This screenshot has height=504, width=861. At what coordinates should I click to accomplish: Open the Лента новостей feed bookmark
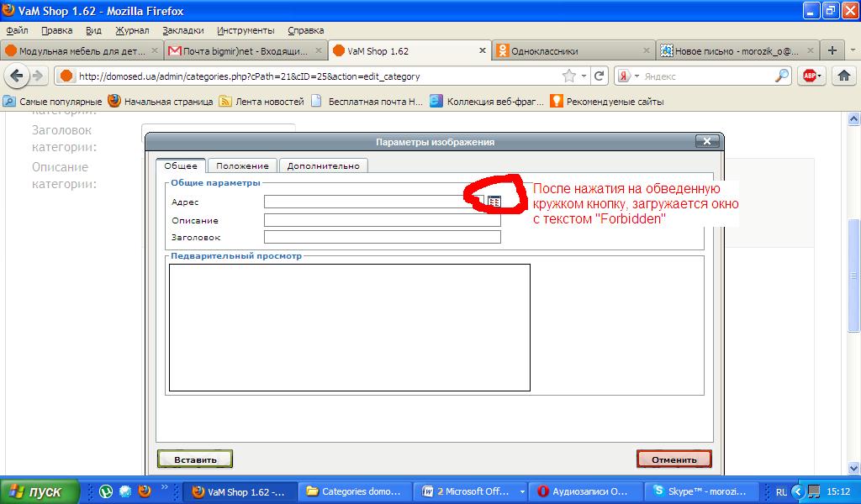261,102
